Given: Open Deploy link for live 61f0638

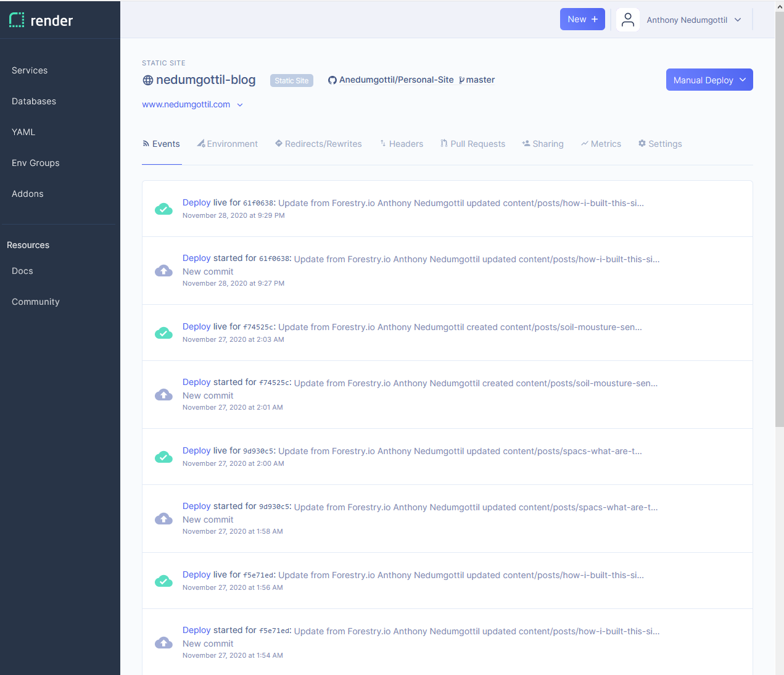Looking at the screenshot, I should pyautogui.click(x=197, y=202).
